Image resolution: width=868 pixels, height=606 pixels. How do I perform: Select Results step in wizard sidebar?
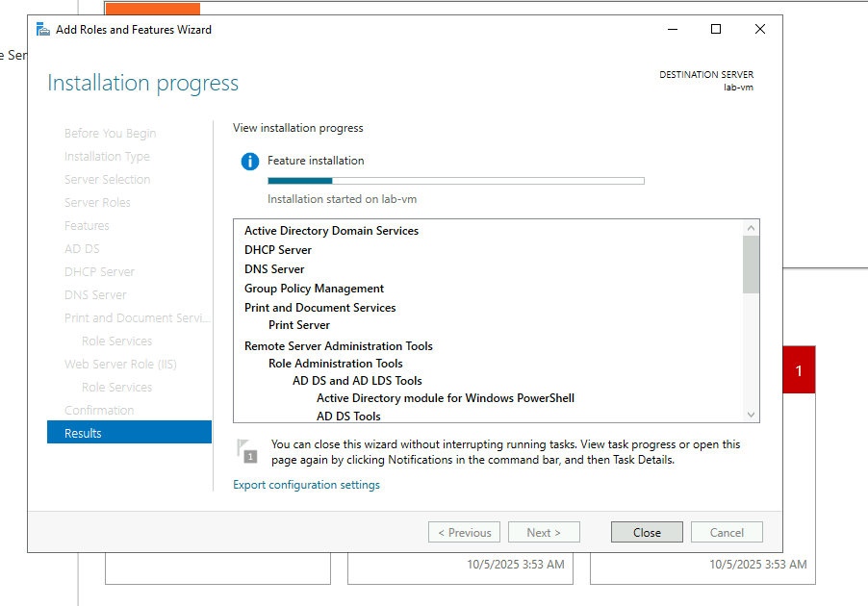(x=130, y=433)
